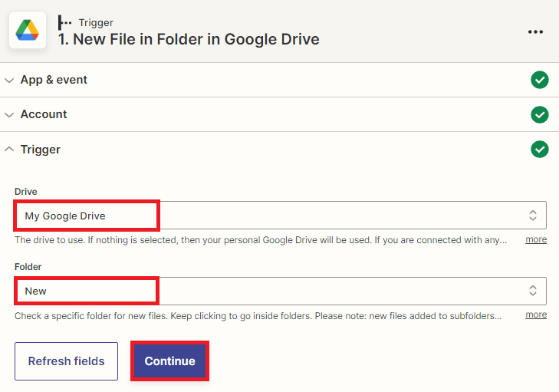The width and height of the screenshot is (559, 392).
Task: Open the three-dot options menu
Action: click(x=535, y=31)
